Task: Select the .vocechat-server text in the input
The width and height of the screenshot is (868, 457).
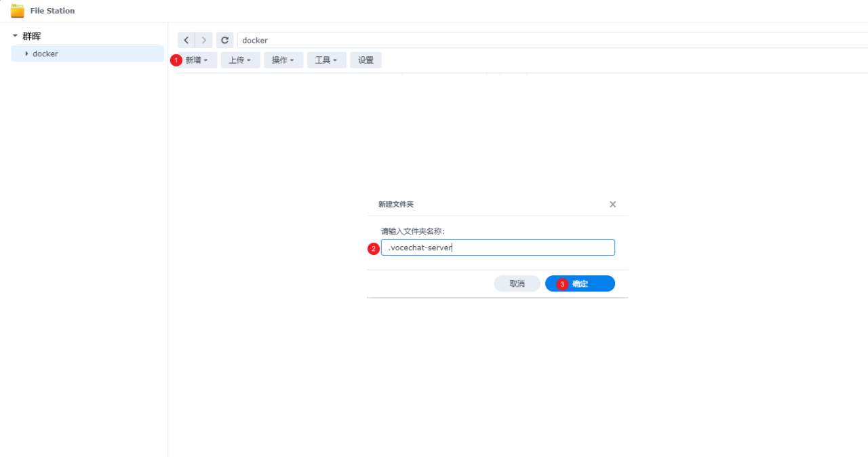Action: [418, 247]
